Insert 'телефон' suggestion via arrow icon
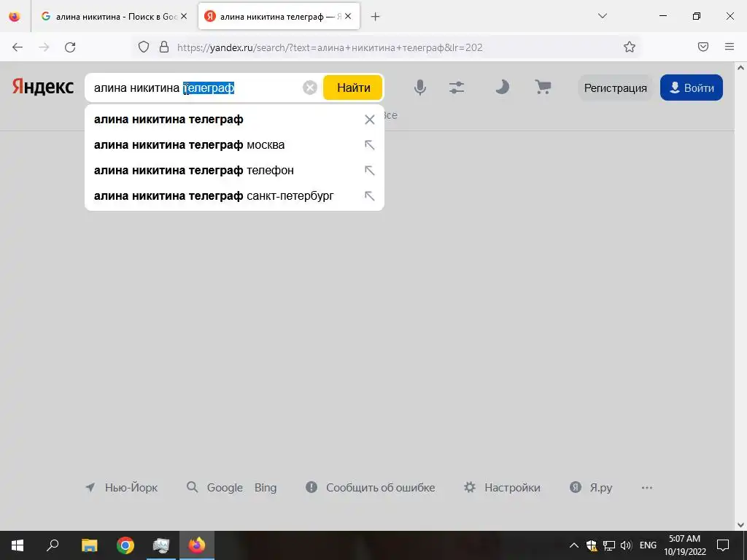 tap(370, 171)
